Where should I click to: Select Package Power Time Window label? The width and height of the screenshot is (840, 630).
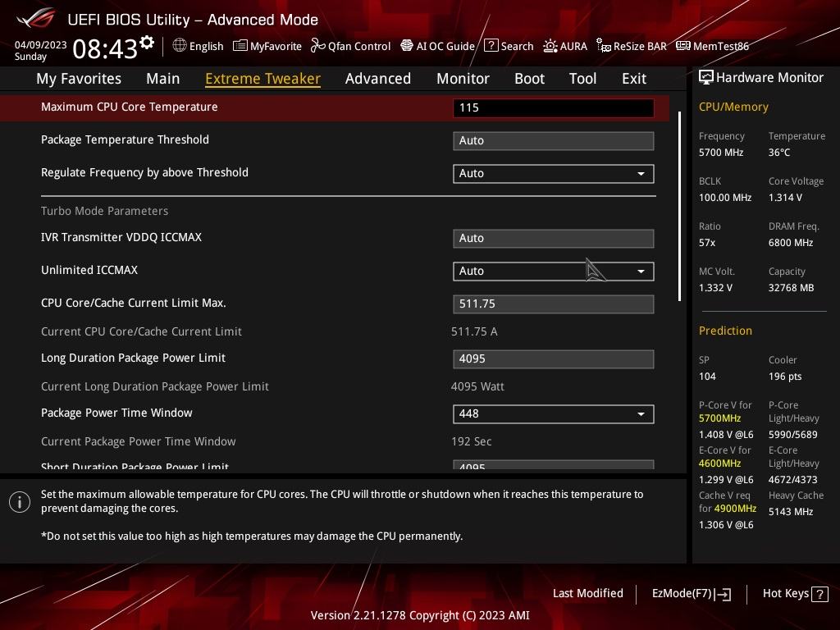coord(116,413)
